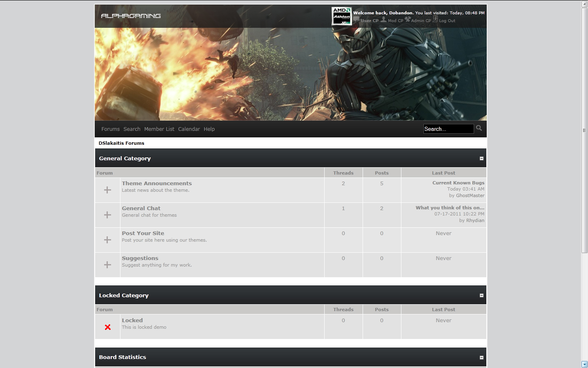Click the search magnifier icon

coord(479,128)
